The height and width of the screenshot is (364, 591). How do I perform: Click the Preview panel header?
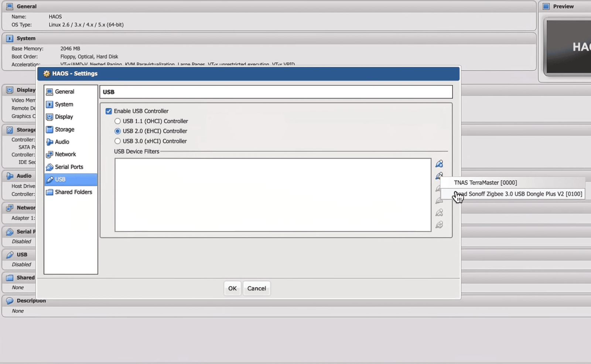565,6
